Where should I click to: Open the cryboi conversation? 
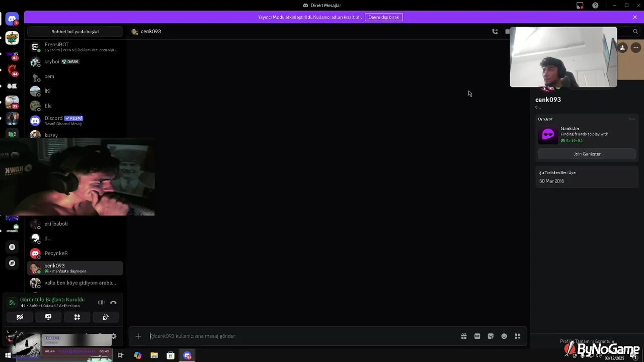click(75, 62)
